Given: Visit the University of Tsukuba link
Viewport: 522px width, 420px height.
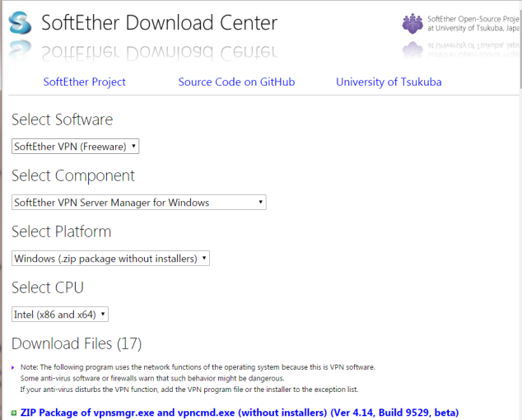Looking at the screenshot, I should [389, 82].
